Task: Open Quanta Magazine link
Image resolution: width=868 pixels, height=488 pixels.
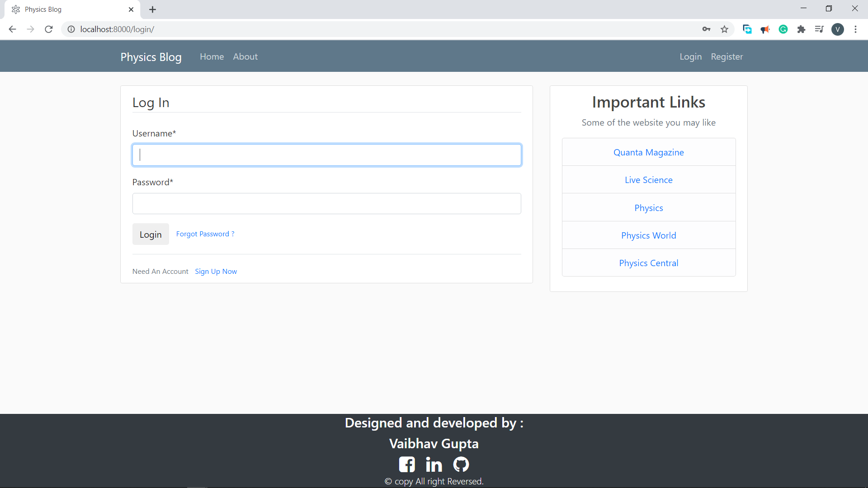Action: (648, 152)
